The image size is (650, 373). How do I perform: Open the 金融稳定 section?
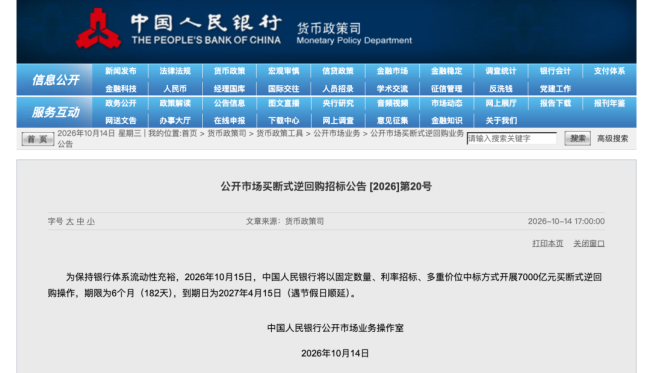[446, 71]
